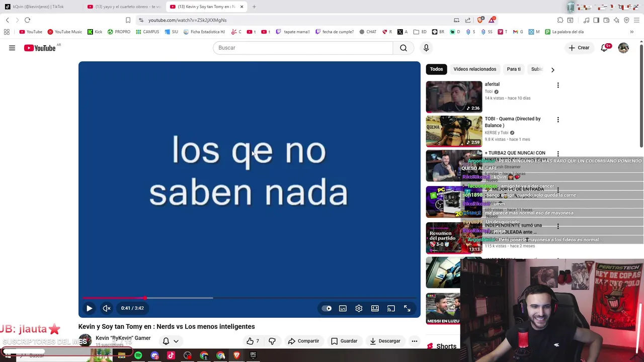The width and height of the screenshot is (644, 362).
Task: Open the Kevin "ByKevin" Gamer channel name
Action: point(123,338)
